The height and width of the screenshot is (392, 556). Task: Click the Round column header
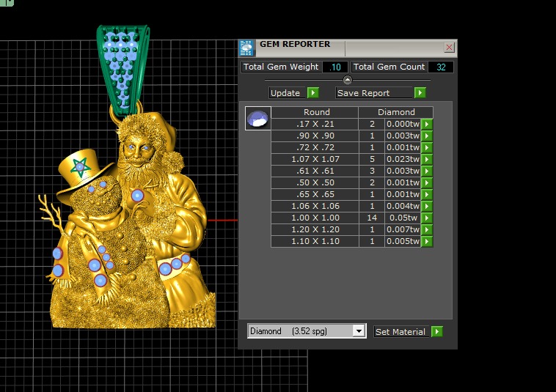click(315, 112)
